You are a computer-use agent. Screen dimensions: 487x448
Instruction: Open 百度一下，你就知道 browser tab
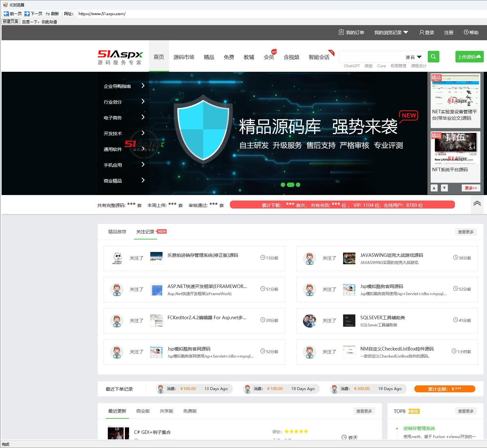[39, 22]
